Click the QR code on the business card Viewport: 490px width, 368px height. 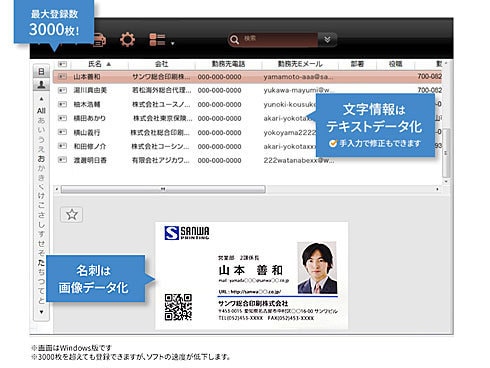178,307
